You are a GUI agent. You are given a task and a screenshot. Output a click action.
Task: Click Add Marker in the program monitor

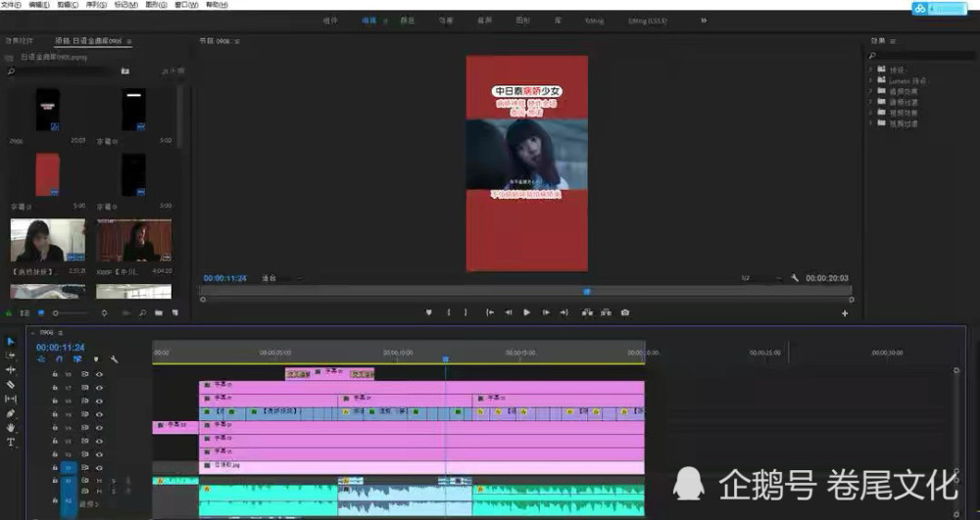(x=429, y=312)
